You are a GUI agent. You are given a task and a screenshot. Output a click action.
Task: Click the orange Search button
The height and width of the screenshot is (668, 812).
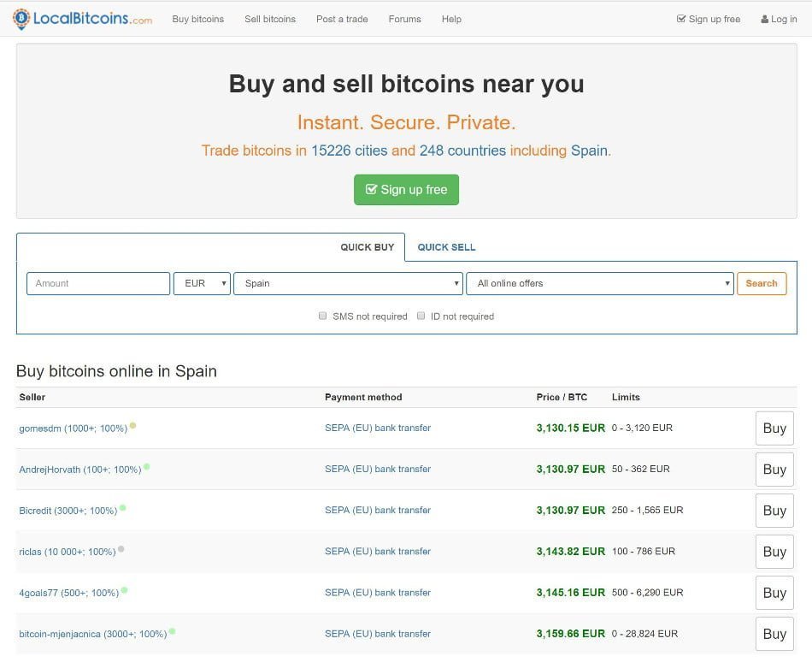[762, 283]
